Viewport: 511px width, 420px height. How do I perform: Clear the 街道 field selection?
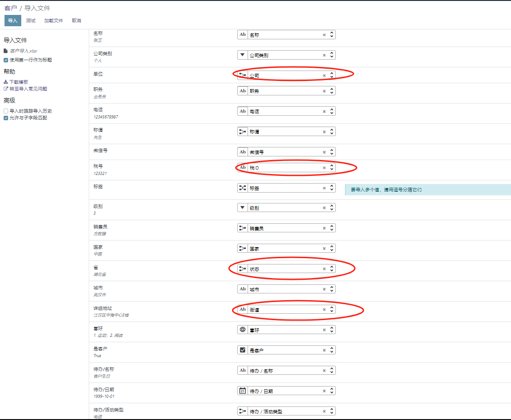click(324, 310)
